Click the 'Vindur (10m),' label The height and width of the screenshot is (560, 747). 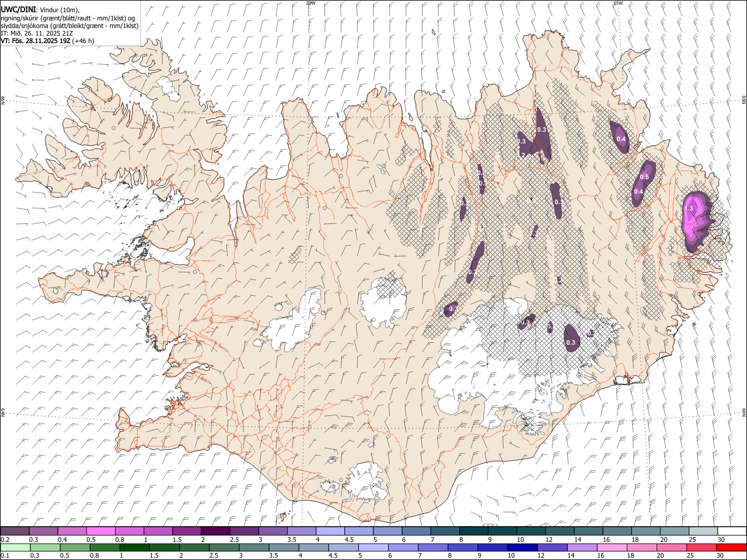tap(58, 10)
